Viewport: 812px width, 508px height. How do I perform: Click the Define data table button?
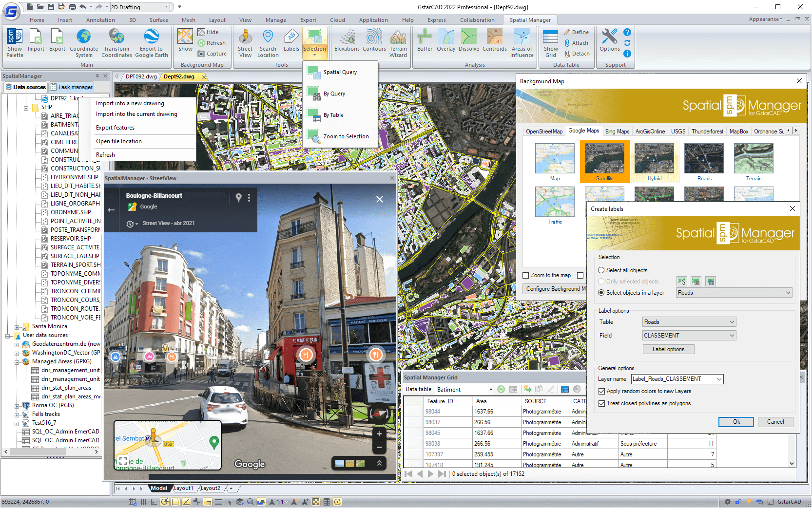[577, 32]
